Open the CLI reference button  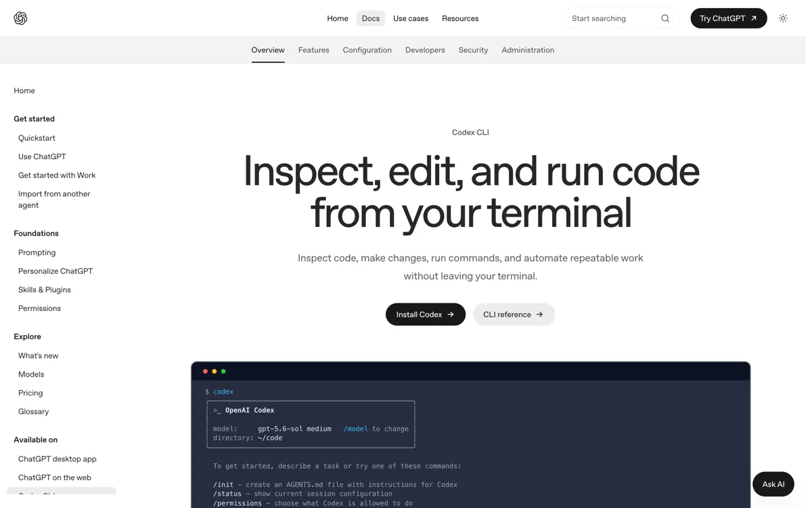tap(514, 314)
